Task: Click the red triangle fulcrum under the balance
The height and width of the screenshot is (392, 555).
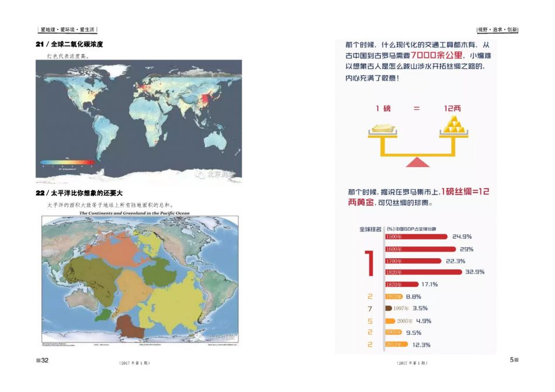Action: [x=417, y=162]
